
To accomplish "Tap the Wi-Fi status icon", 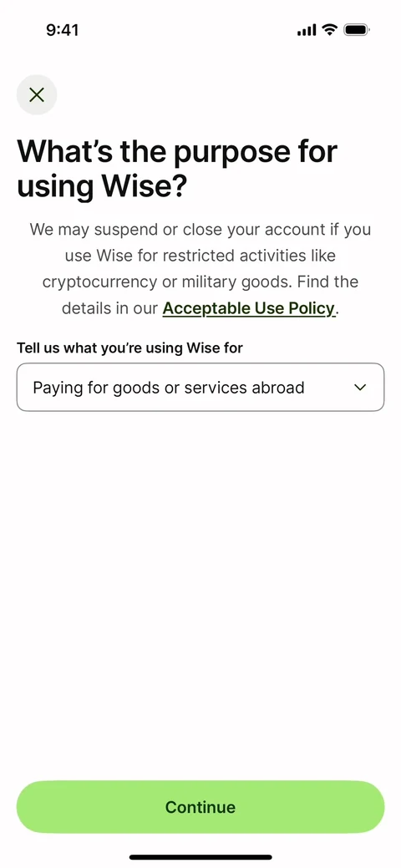I will (x=330, y=30).
